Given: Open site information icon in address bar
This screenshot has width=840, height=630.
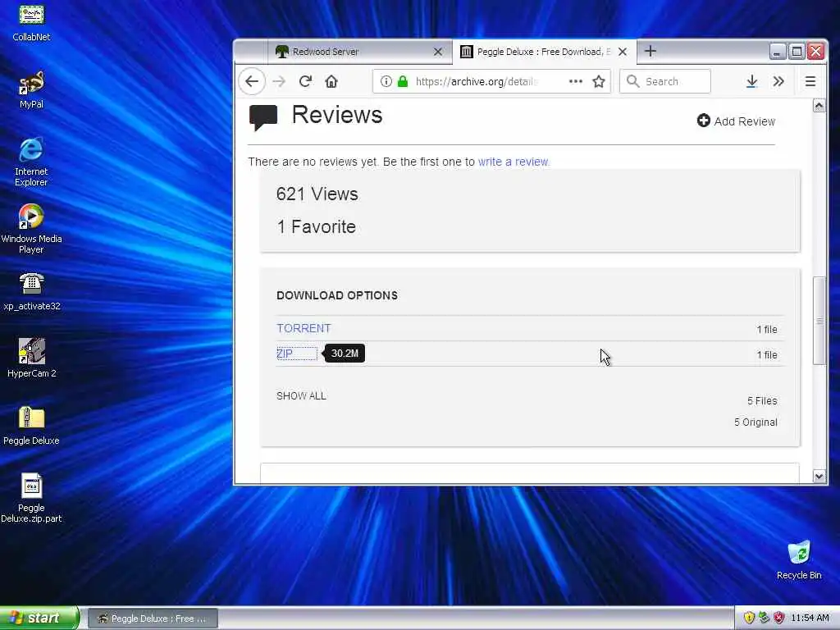Looking at the screenshot, I should coord(386,81).
